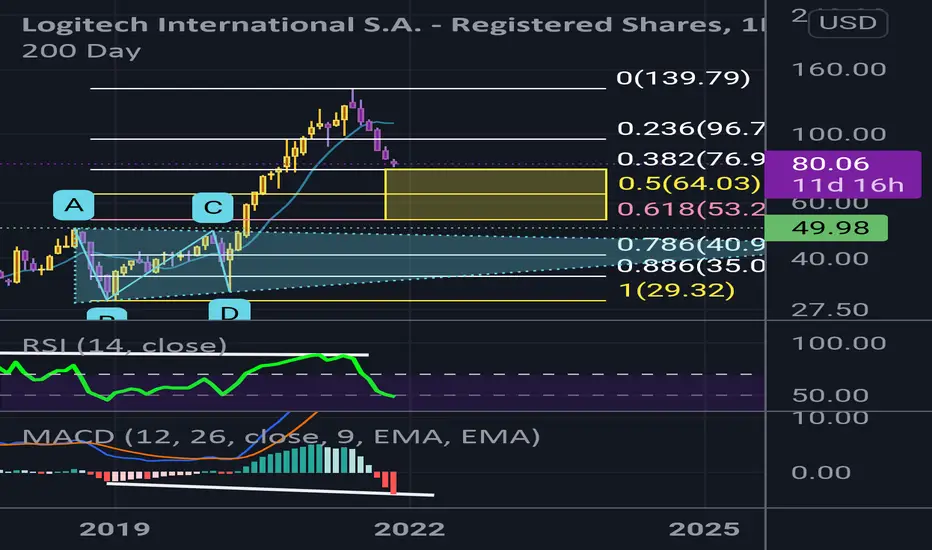Click the 11d 16h countdown label
Screen dimensions: 932x550
coord(848,186)
